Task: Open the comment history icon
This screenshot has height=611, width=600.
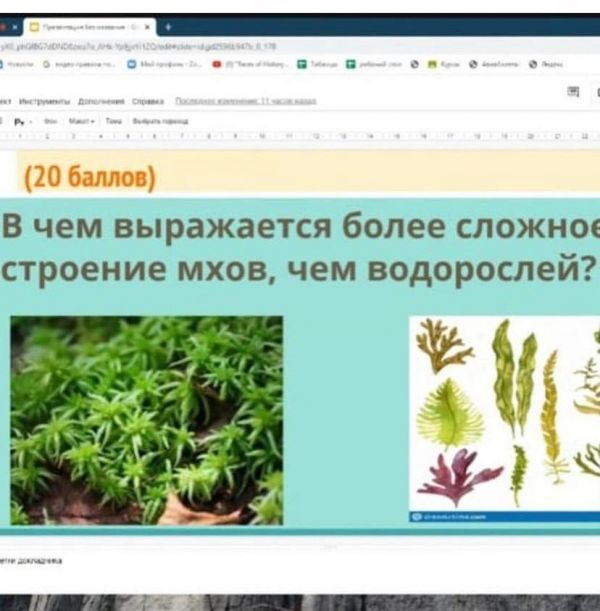Action: [573, 92]
